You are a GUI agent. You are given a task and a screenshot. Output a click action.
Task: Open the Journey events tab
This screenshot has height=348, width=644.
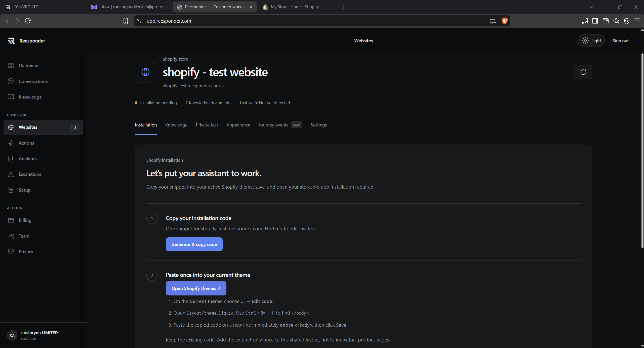(x=280, y=125)
